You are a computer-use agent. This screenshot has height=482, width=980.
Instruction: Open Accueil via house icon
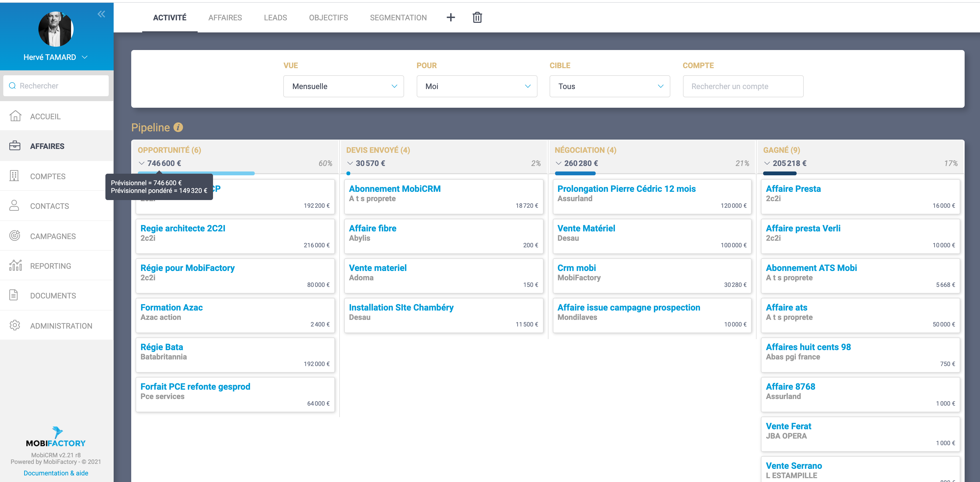click(x=15, y=116)
